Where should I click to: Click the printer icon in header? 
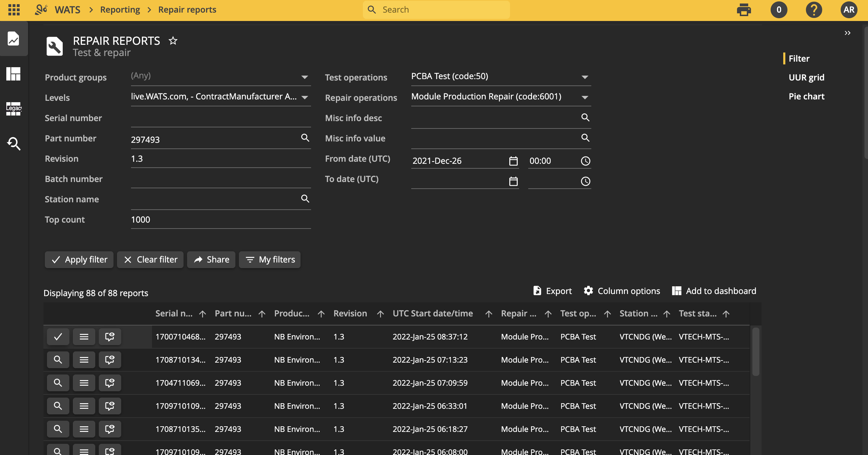744,10
